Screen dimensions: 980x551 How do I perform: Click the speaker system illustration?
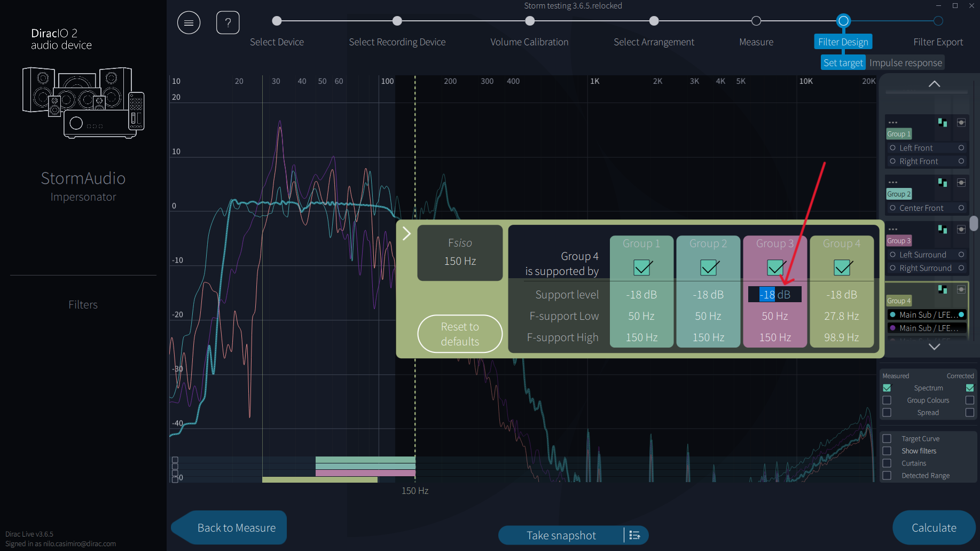point(83,103)
